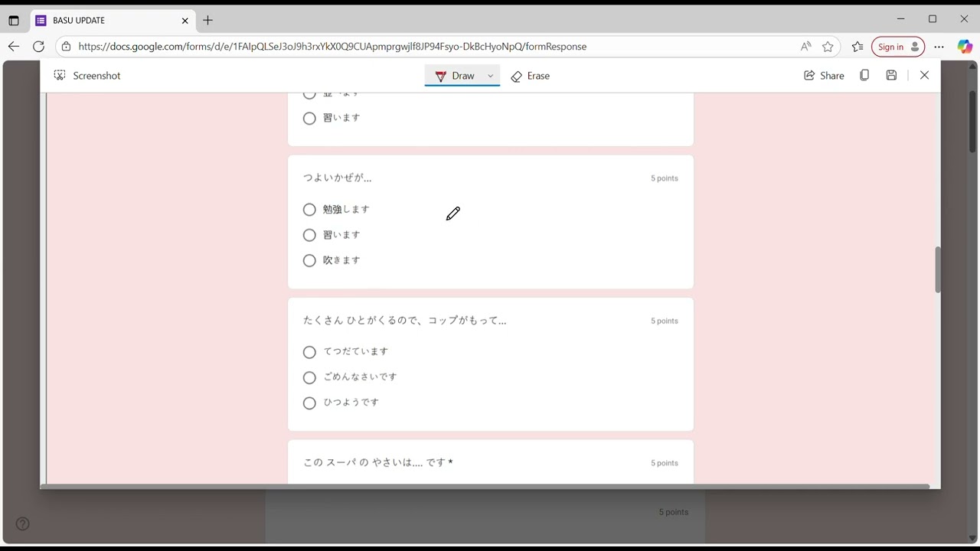
Task: Click the つよいかぜが question text
Action: tap(338, 178)
